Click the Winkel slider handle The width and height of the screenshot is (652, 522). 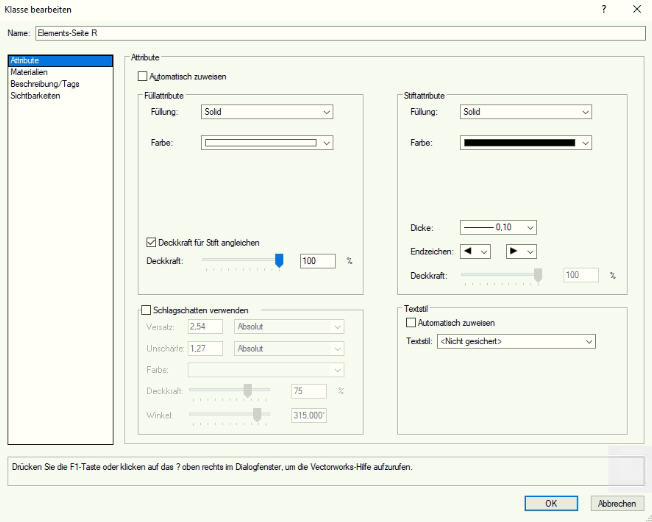pyautogui.click(x=257, y=415)
